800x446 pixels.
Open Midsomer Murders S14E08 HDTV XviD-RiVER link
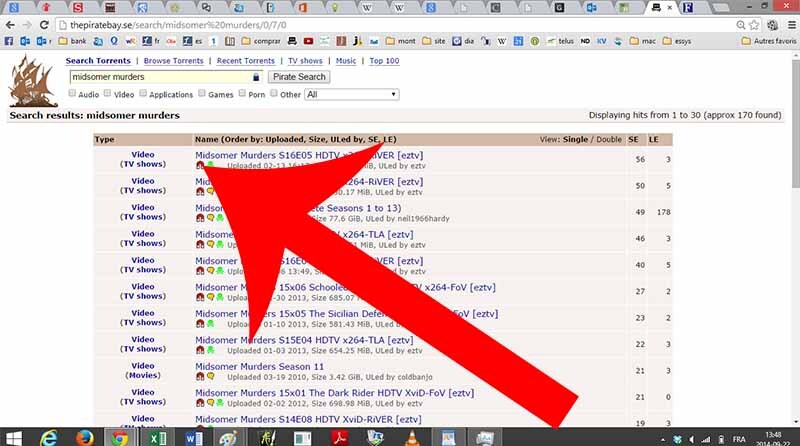308,419
